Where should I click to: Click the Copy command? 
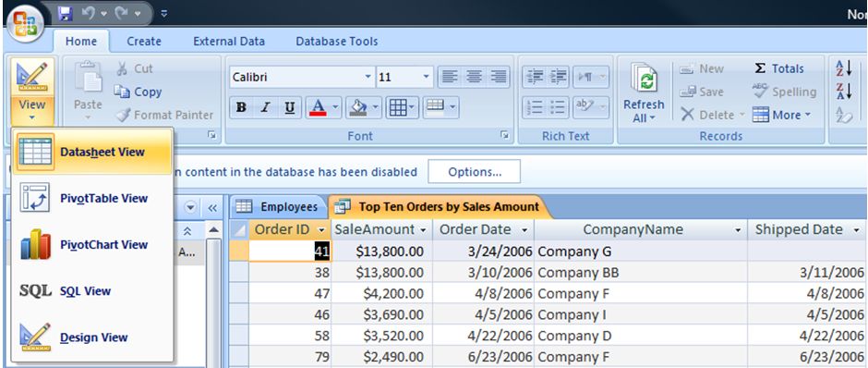(x=138, y=92)
